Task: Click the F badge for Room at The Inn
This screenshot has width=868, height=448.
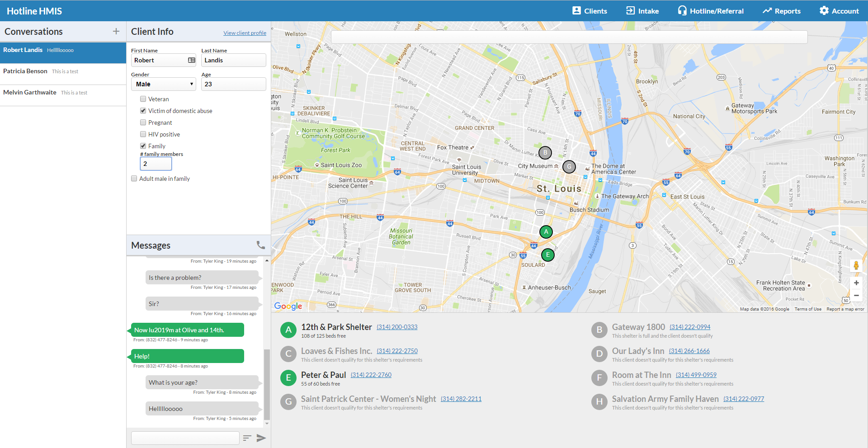Action: coord(599,378)
